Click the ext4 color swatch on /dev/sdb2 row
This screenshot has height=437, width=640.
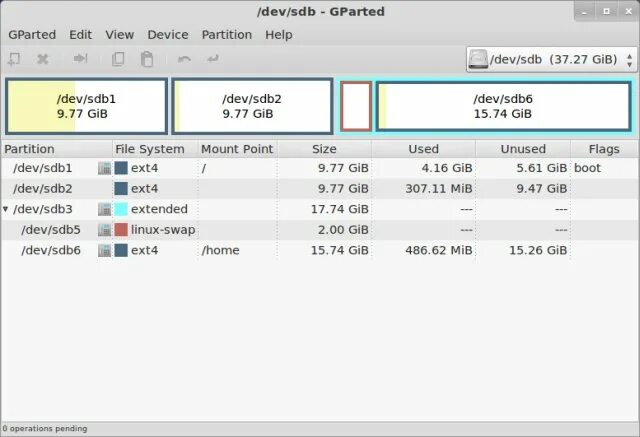click(121, 189)
